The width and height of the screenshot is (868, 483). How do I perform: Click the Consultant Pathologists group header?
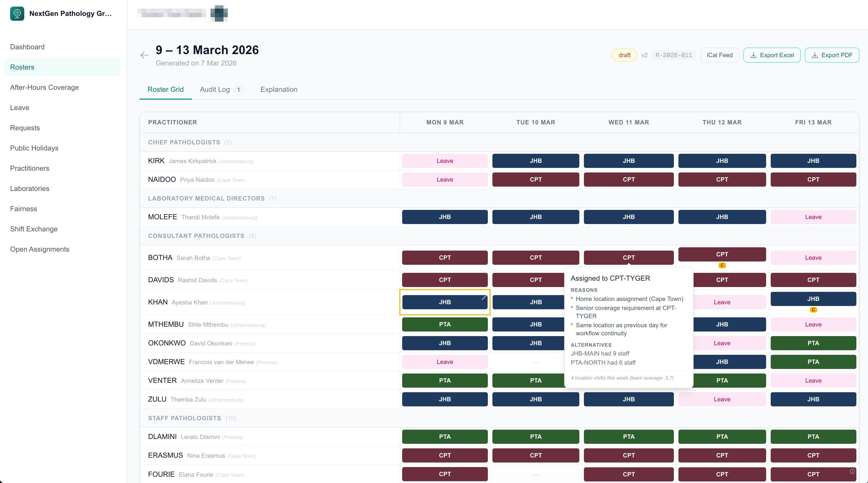(x=196, y=236)
